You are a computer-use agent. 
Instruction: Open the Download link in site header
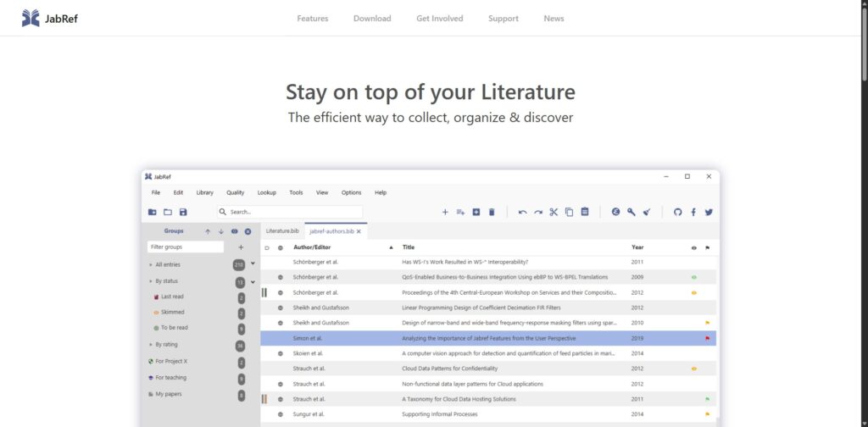click(372, 19)
